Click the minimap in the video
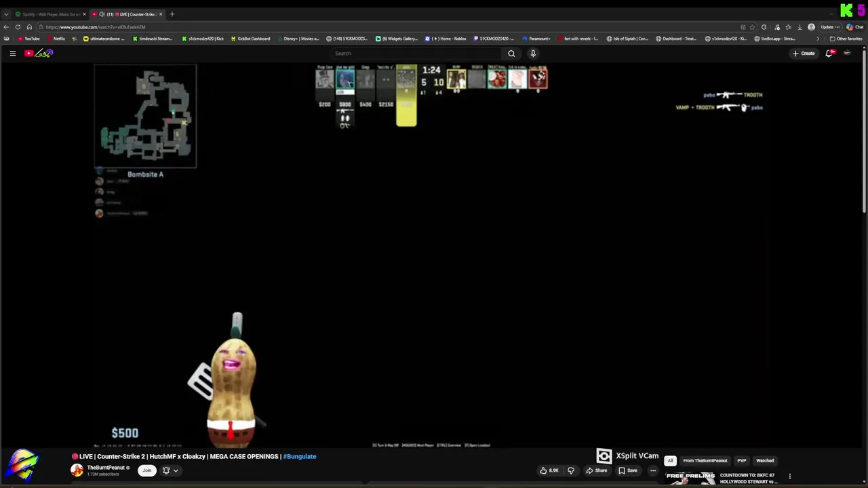This screenshot has height=488, width=868. (x=145, y=116)
